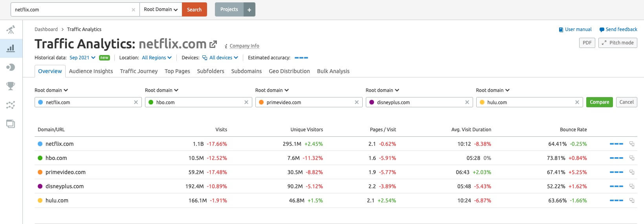This screenshot has width=644, height=224.
Task: Click the plus icon beside Projects
Action: tap(249, 9)
